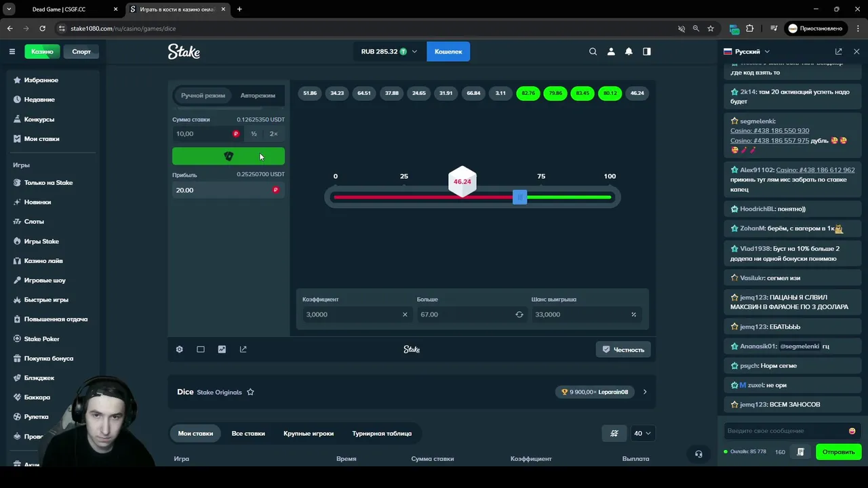Bookmark this page with the star

[x=711, y=28]
